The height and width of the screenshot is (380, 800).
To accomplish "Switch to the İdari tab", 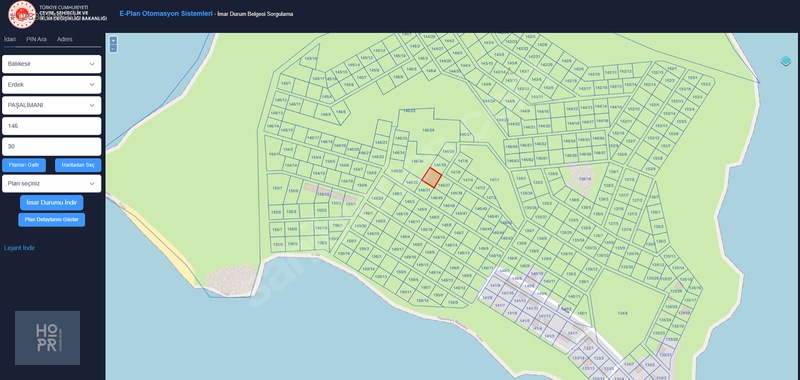I will pos(10,39).
